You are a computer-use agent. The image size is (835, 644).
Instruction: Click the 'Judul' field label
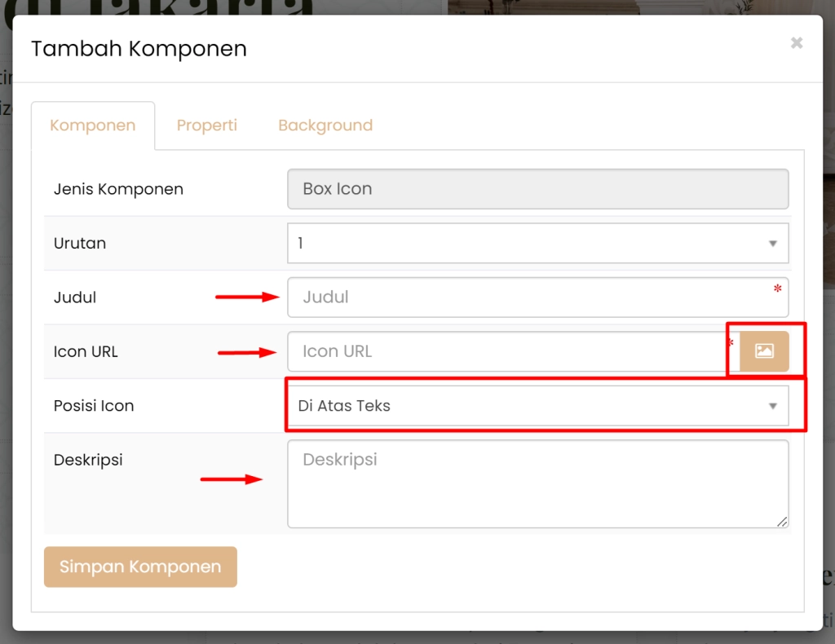pos(75,298)
